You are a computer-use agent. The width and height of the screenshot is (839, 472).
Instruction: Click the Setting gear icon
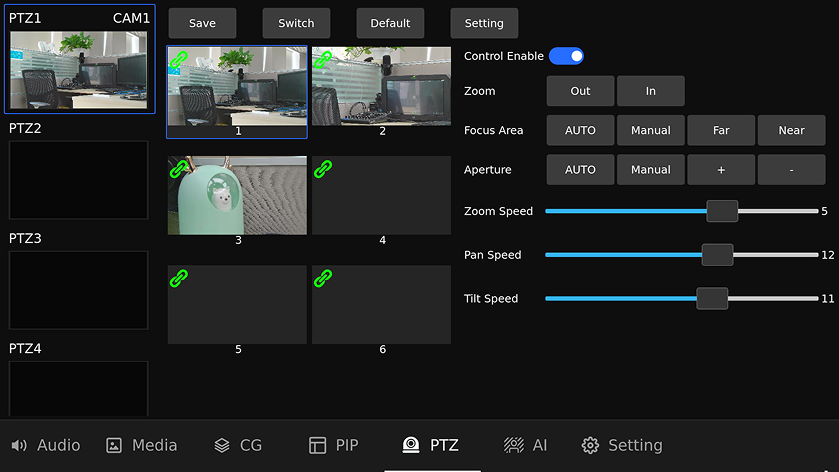[x=590, y=445]
